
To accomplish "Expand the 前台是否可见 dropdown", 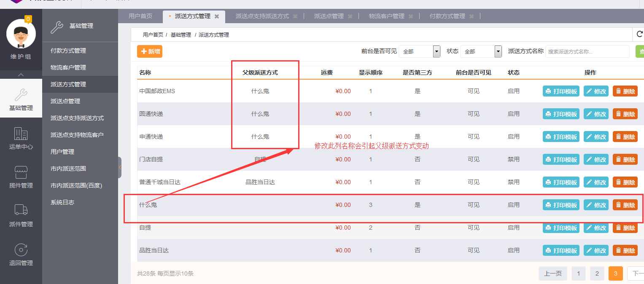I will pos(437,51).
